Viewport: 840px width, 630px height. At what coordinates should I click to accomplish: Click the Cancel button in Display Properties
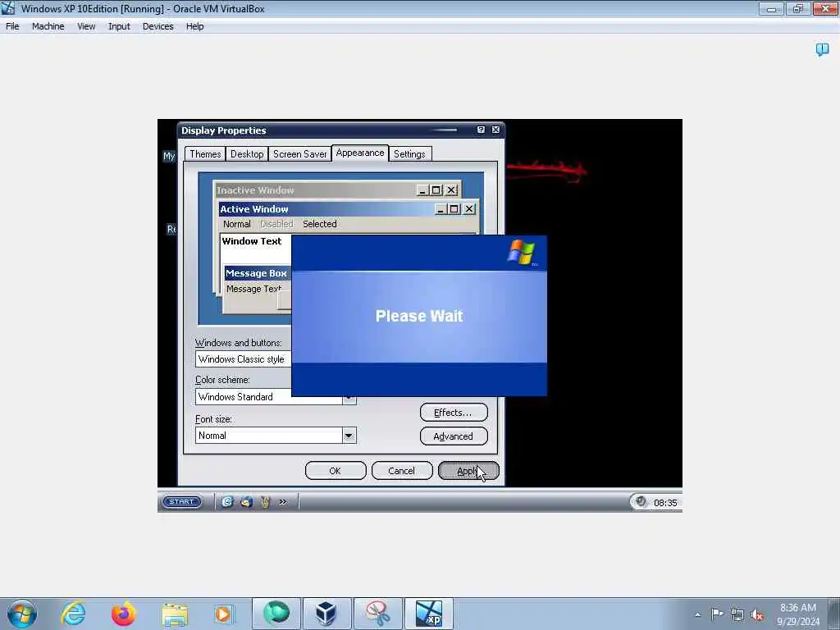(x=402, y=471)
